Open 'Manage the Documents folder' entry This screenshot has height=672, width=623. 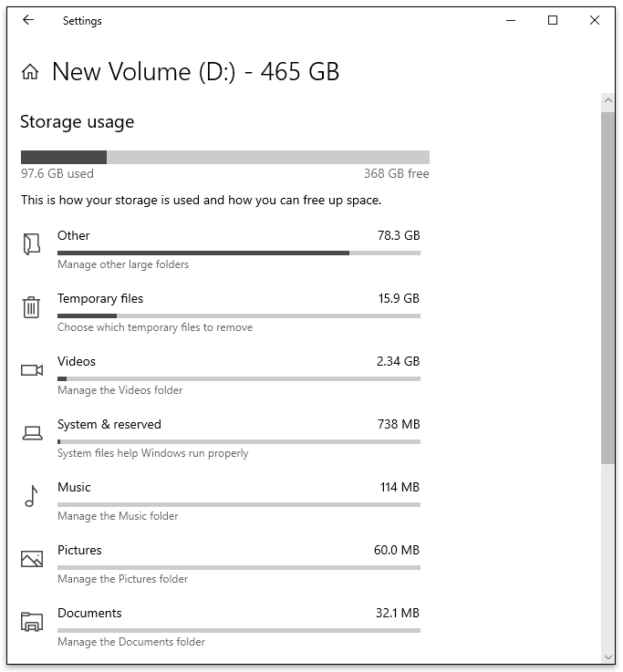[x=131, y=642]
